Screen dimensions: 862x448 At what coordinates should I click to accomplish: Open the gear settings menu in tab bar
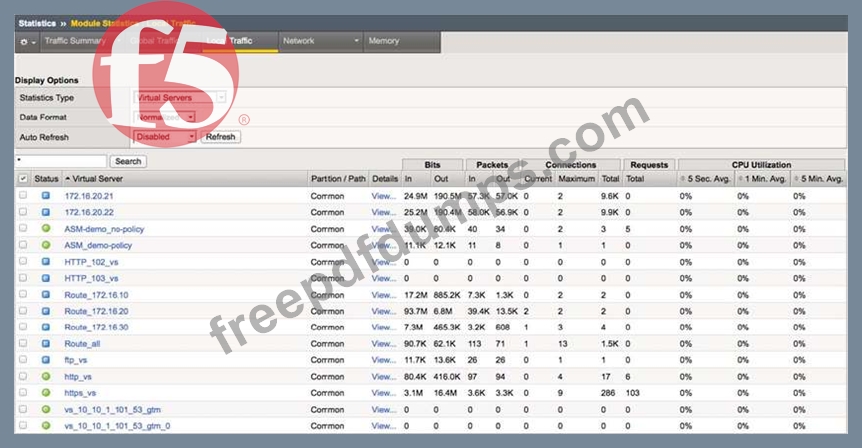(x=25, y=41)
